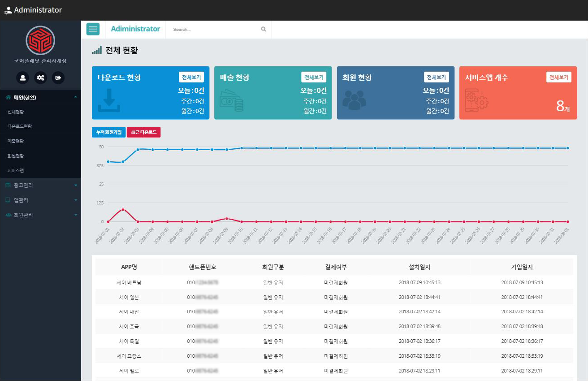588x381 pixels.
Task: Click the 핸드폰번호 column header
Action: pos(203,267)
